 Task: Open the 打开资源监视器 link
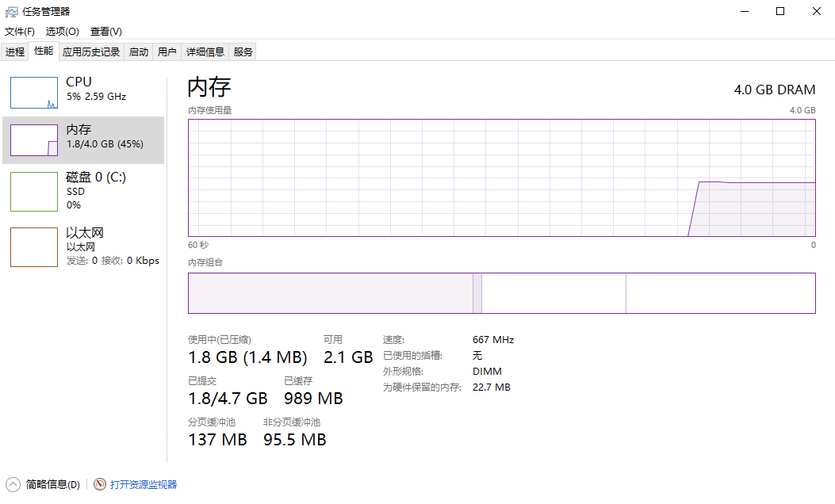(144, 484)
